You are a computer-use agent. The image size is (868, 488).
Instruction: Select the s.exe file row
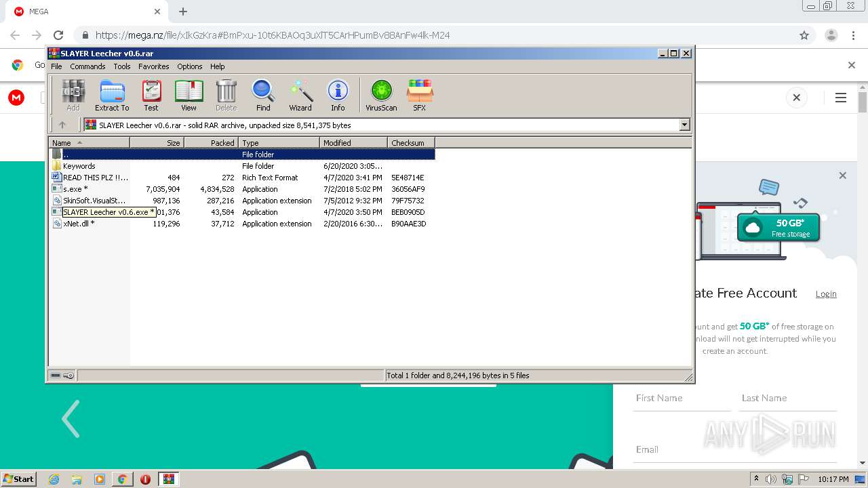point(242,189)
